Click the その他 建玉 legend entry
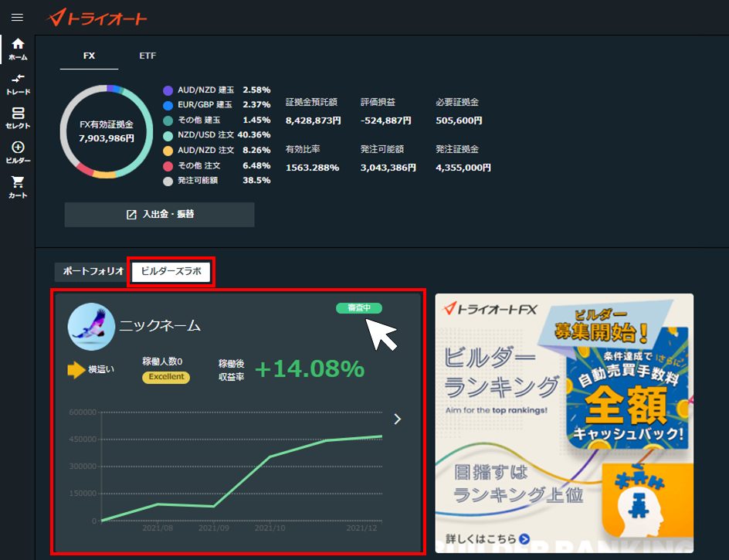The height and width of the screenshot is (560, 729). (x=217, y=120)
